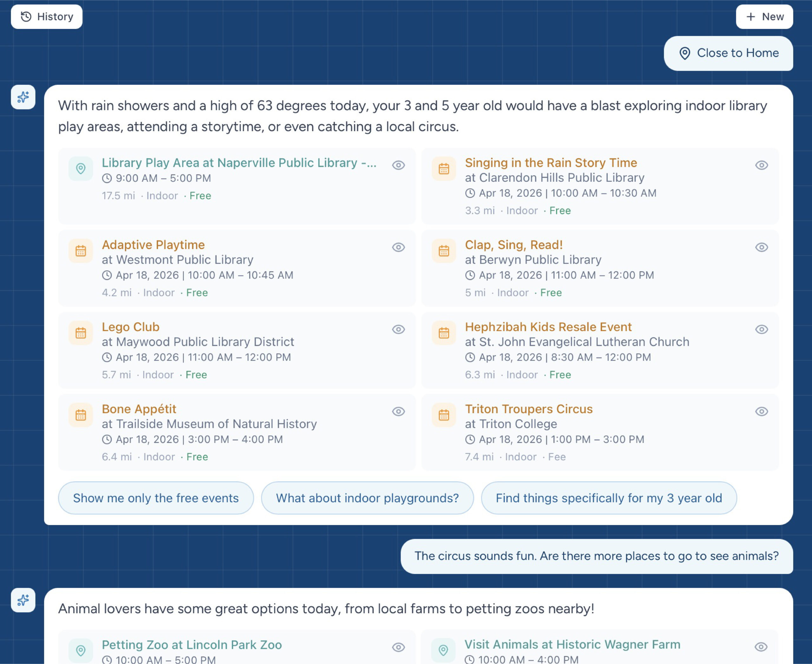The image size is (812, 664).
Task: Click 'at Clarendon Hills Public Library' text
Action: pos(554,178)
